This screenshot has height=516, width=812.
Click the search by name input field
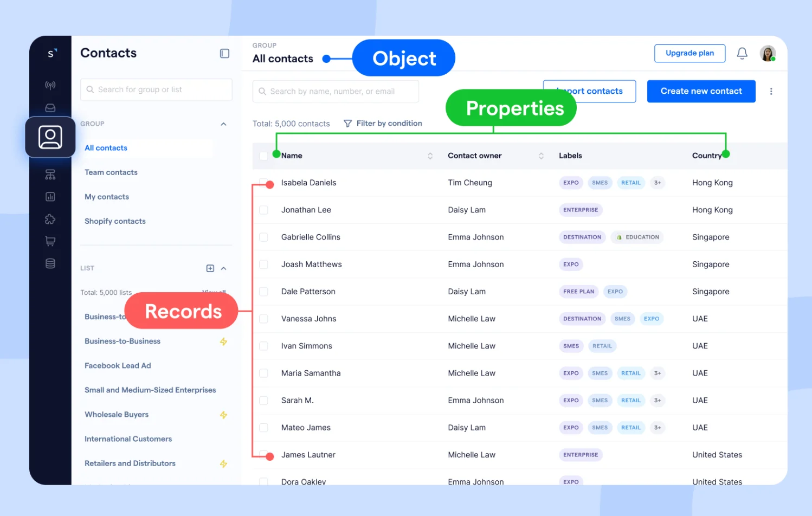[335, 91]
